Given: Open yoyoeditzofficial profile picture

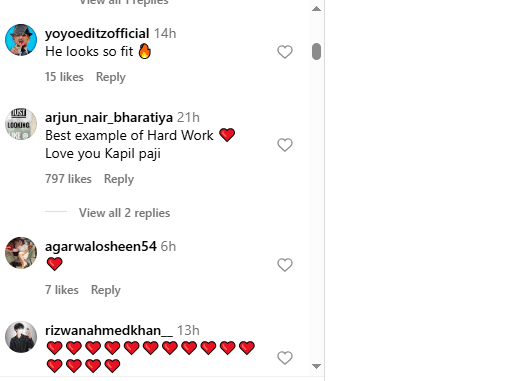Looking at the screenshot, I should pyautogui.click(x=21, y=40).
